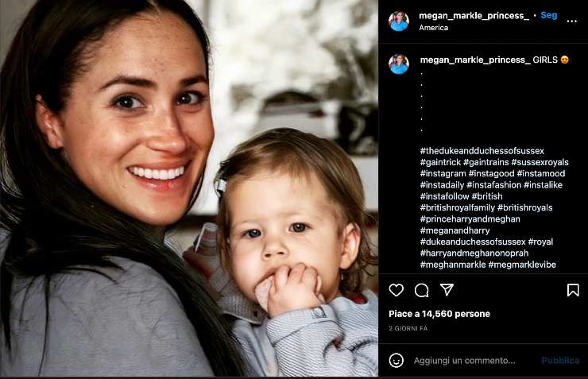This screenshot has height=379, width=588.
Task: Click the Pubblica button
Action: (560, 360)
